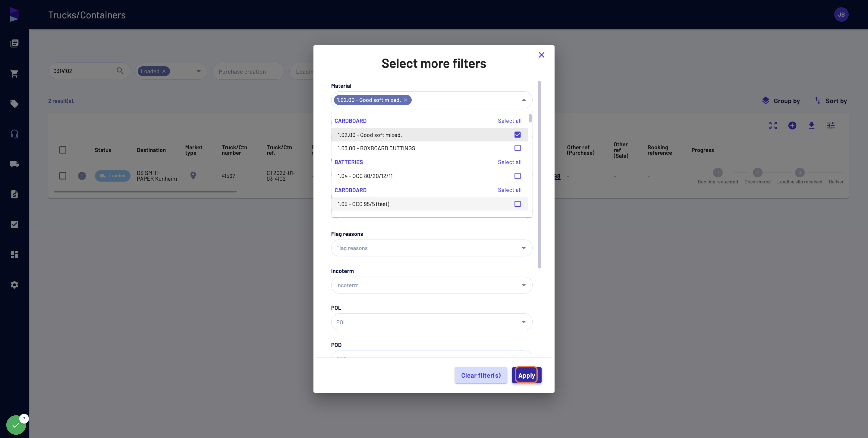Image resolution: width=868 pixels, height=438 pixels.
Task: Check 1.05 - OCC 95/5 (test) checkbox
Action: 517,204
